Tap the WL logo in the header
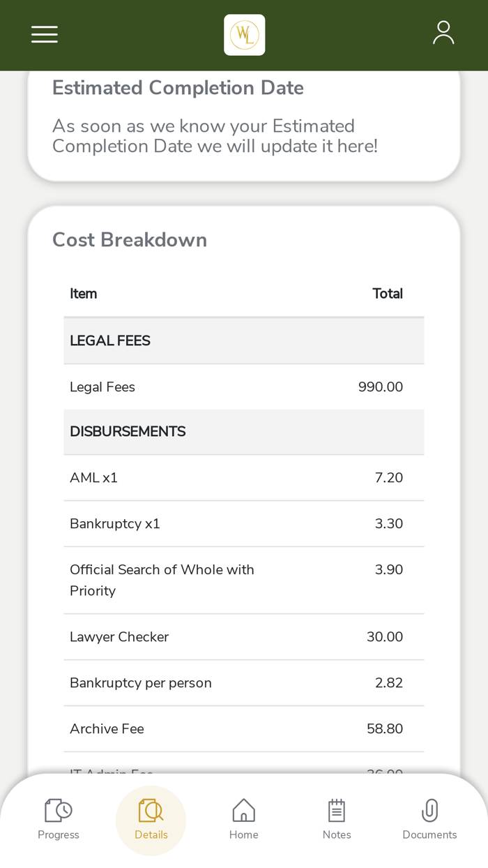 (244, 33)
